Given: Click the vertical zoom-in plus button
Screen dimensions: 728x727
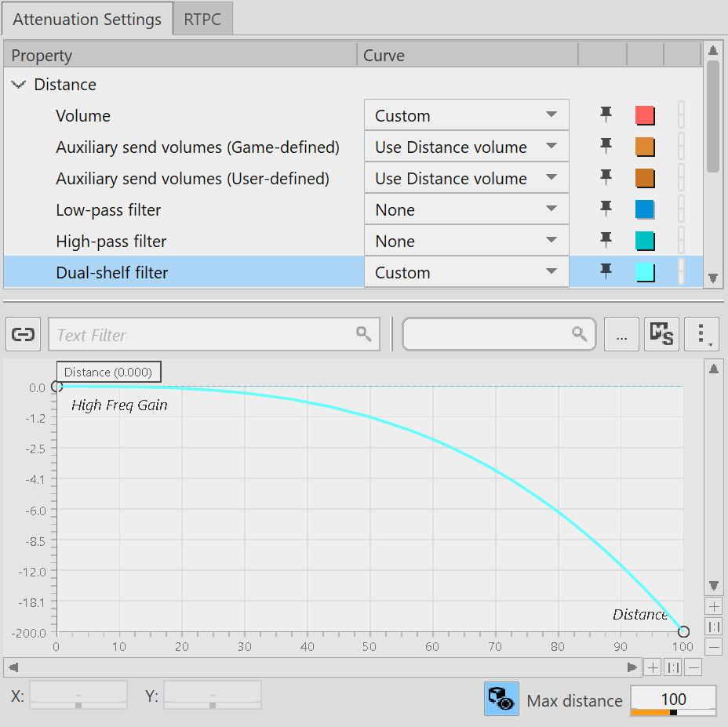Looking at the screenshot, I should pos(714,606).
